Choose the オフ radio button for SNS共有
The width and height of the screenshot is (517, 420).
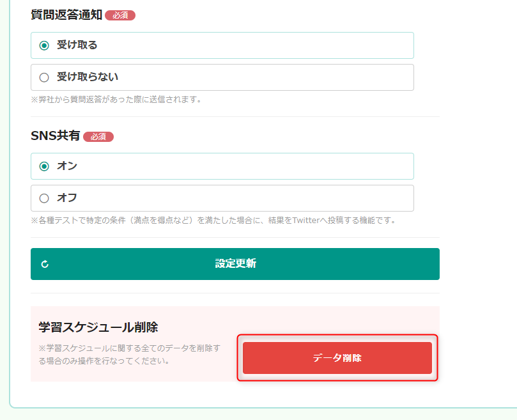pyautogui.click(x=44, y=198)
